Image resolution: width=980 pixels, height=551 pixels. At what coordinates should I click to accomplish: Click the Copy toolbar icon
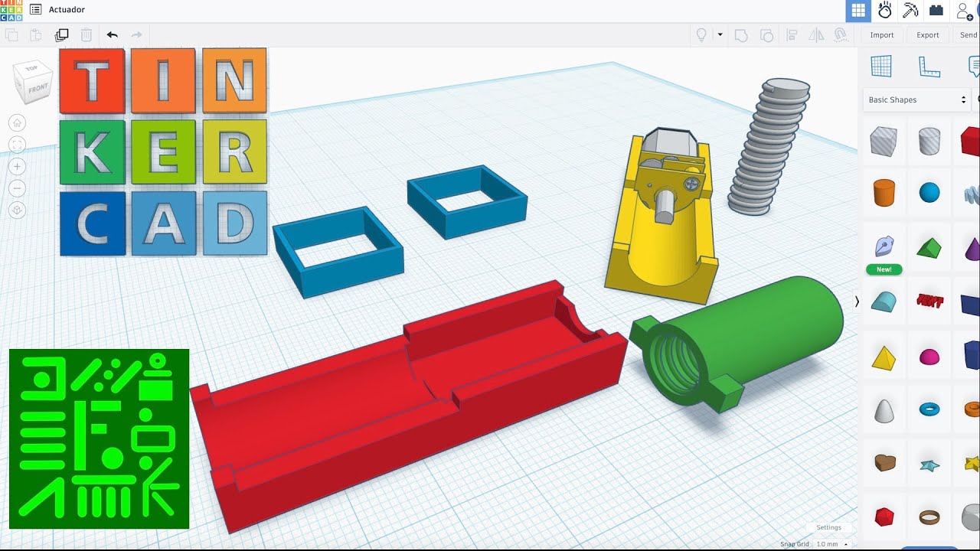point(11,34)
